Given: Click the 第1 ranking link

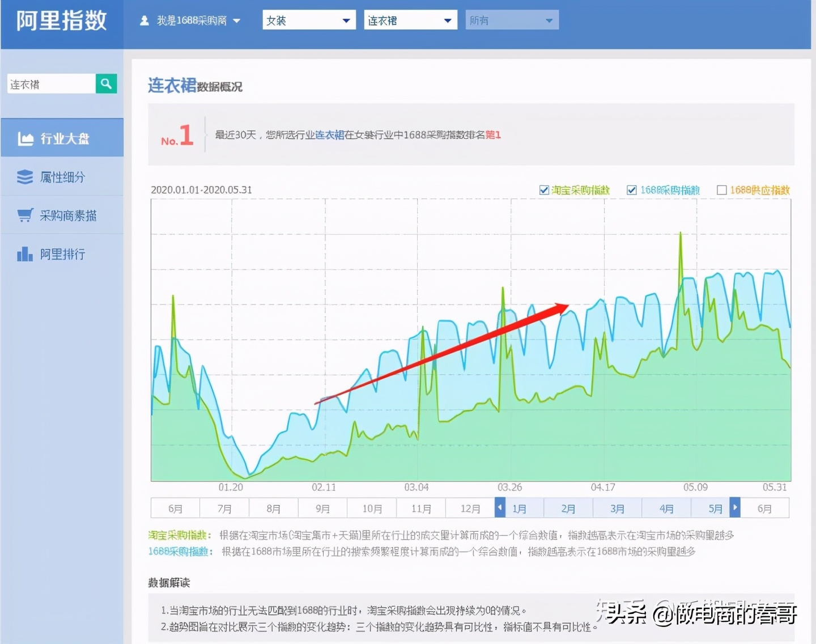Looking at the screenshot, I should pyautogui.click(x=492, y=135).
